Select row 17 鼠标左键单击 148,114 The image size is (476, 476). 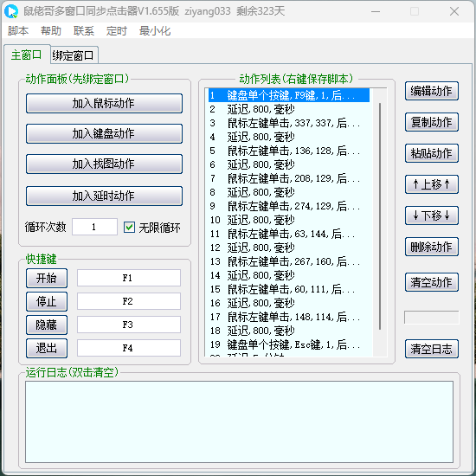[x=289, y=317]
